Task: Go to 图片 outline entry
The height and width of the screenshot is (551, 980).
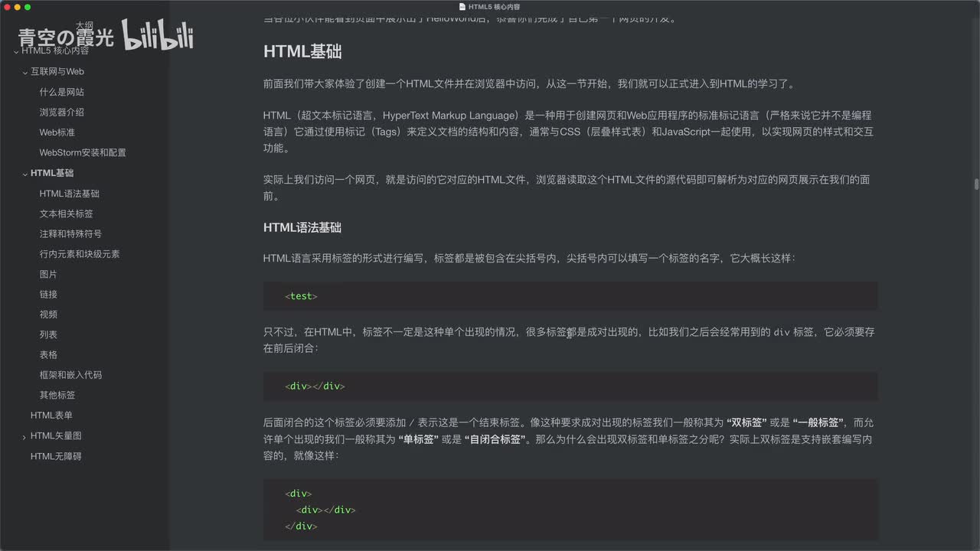Action: [48, 274]
